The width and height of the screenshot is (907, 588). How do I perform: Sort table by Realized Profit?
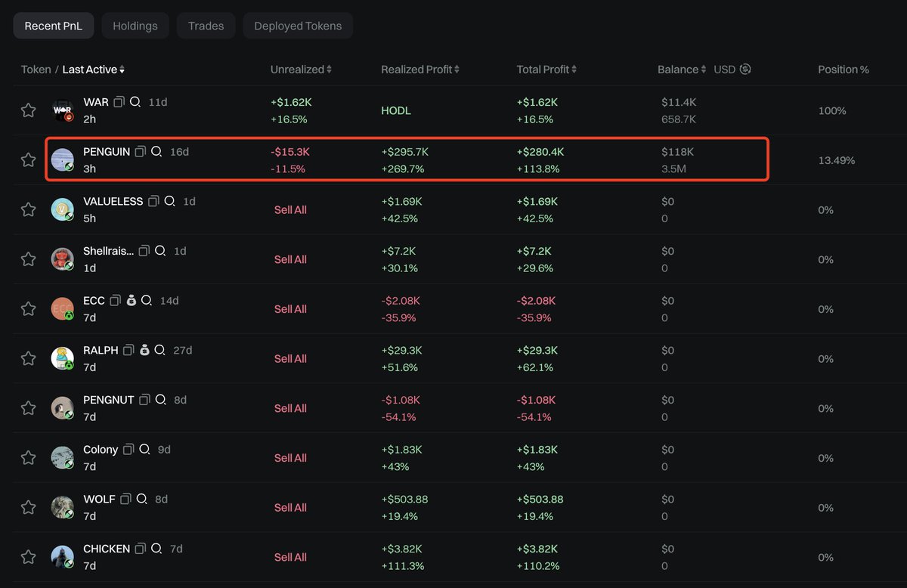(x=419, y=70)
